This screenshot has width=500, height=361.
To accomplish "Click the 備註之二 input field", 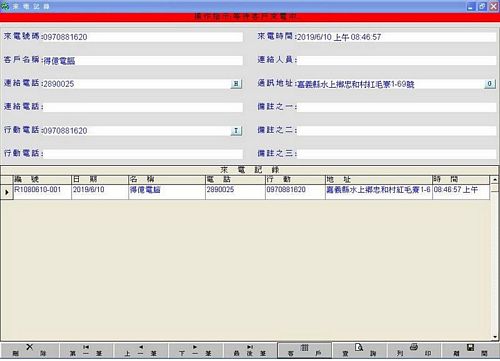I will pos(396,131).
